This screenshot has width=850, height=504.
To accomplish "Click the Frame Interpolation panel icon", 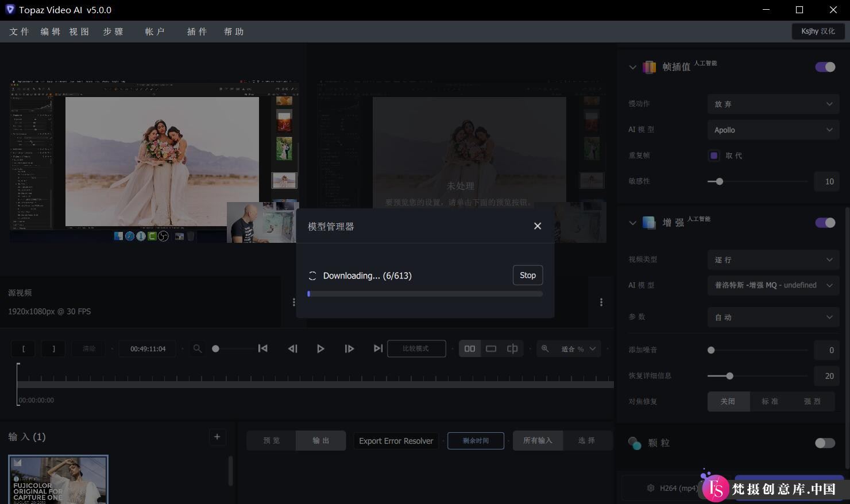I will pos(649,67).
